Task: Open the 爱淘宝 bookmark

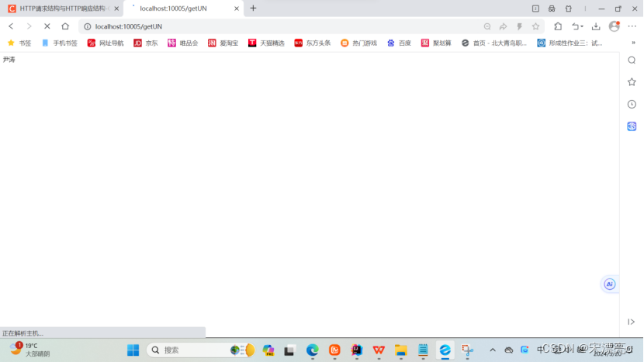Action: [223, 43]
